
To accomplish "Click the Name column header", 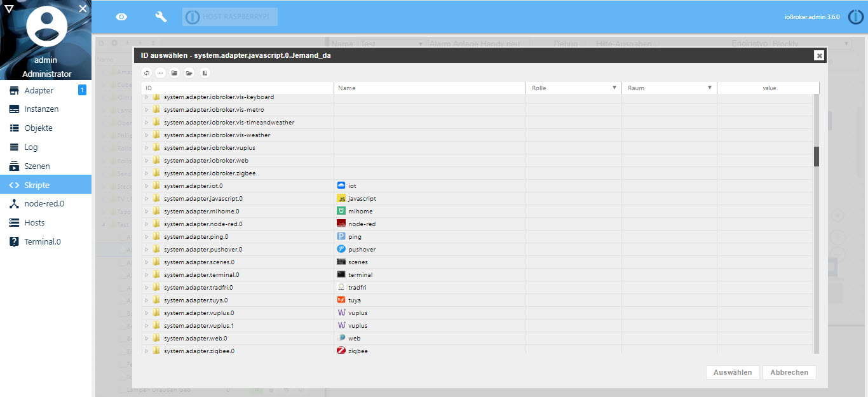I will tap(430, 88).
